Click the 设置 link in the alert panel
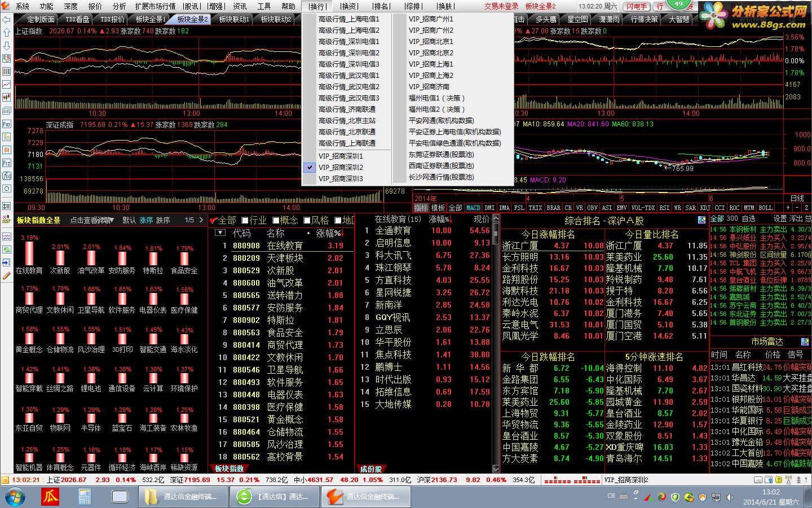This screenshot has height=508, width=812. pos(780,218)
